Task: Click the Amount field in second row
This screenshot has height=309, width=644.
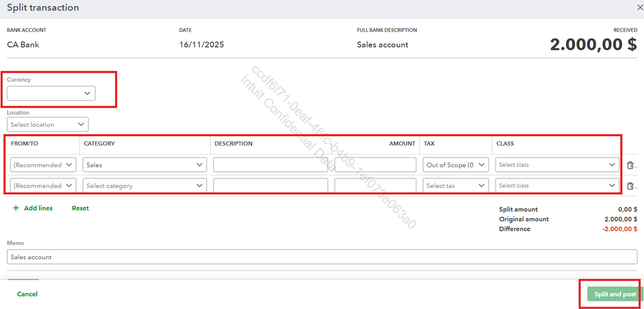Action: 375,186
